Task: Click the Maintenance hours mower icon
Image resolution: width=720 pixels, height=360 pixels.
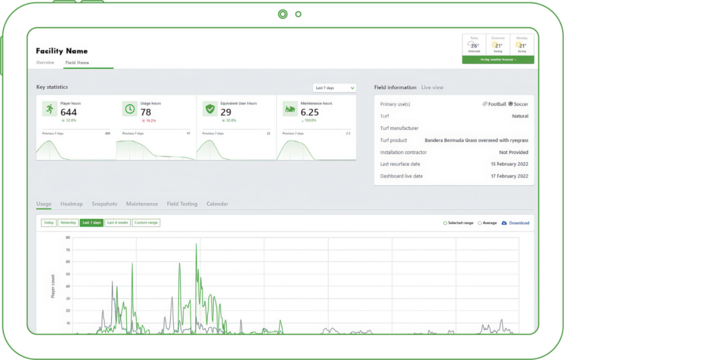Action: [290, 109]
